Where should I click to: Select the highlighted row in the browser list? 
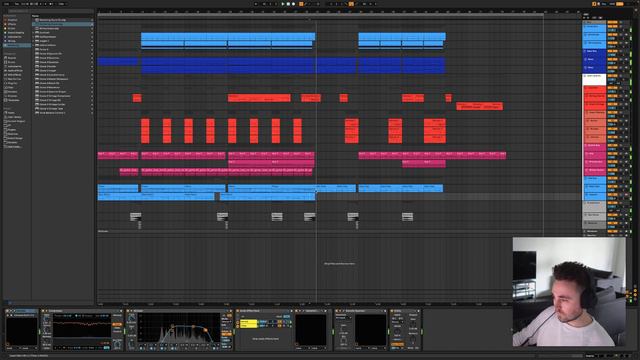coord(63,24)
